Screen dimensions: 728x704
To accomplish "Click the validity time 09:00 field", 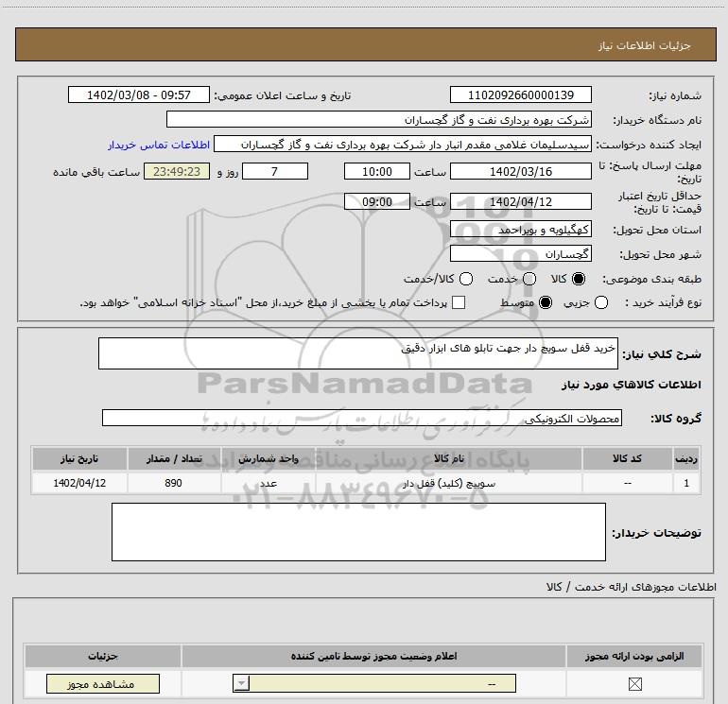I will tap(377, 201).
